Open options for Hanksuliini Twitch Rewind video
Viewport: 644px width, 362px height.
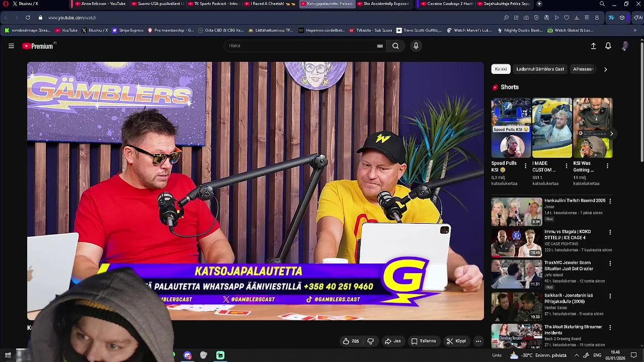(610, 201)
